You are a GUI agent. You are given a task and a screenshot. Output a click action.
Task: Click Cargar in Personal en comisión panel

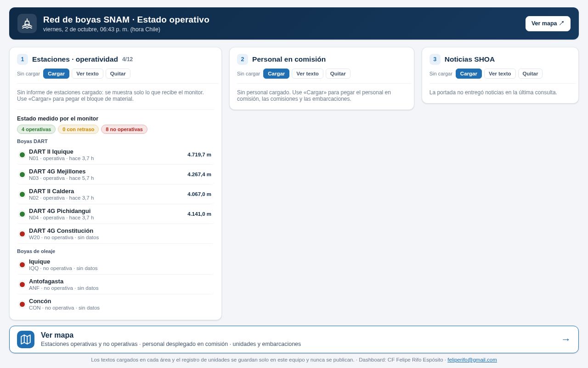coord(276,74)
